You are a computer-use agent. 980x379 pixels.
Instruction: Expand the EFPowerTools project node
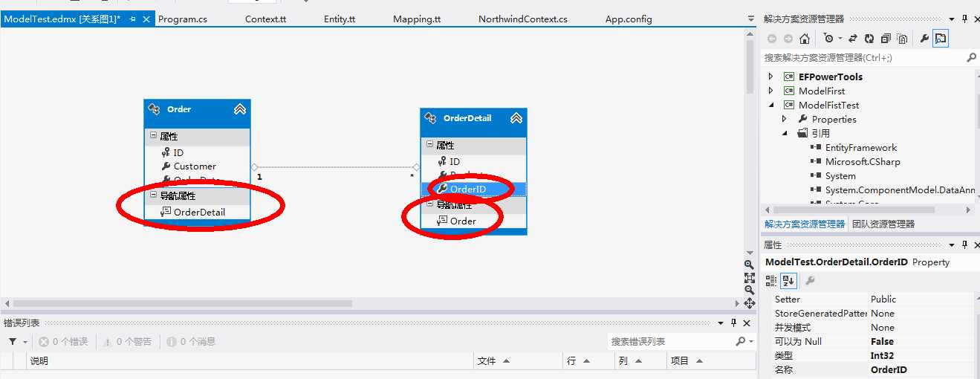(770, 77)
